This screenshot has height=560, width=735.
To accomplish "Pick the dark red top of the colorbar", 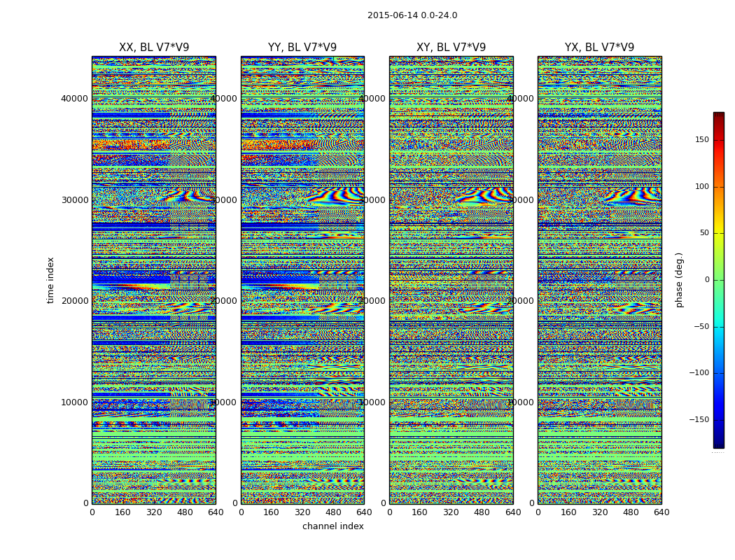I will click(718, 116).
